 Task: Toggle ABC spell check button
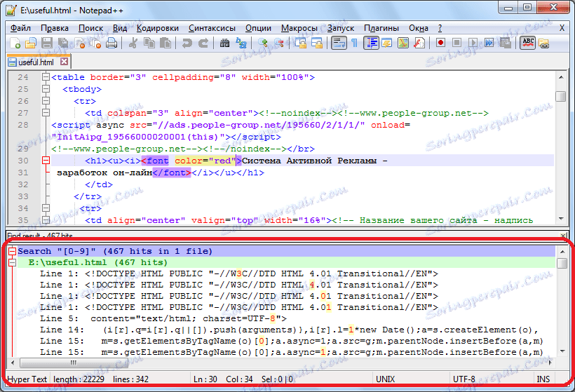(527, 43)
